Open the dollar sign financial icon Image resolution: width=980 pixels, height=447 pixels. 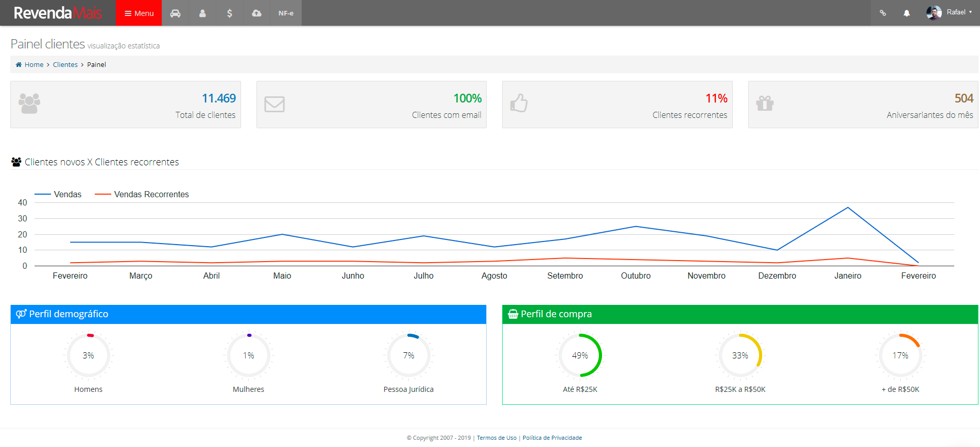click(230, 13)
